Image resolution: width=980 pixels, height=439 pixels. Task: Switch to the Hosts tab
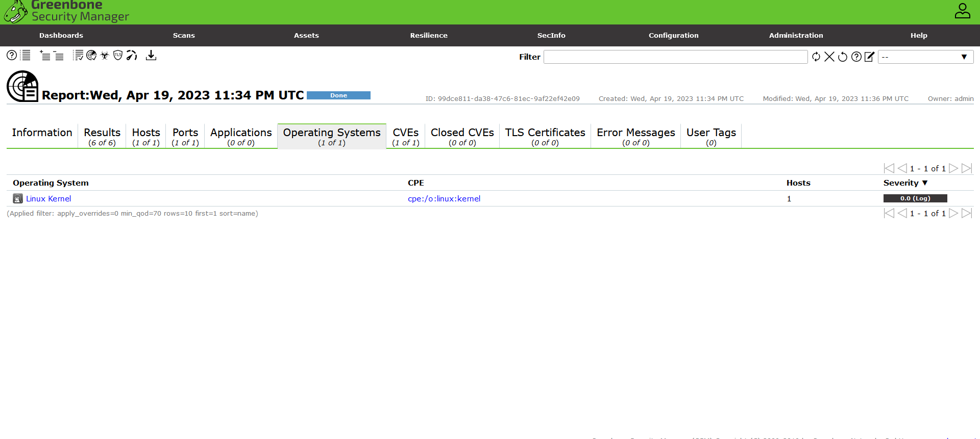coord(146,136)
